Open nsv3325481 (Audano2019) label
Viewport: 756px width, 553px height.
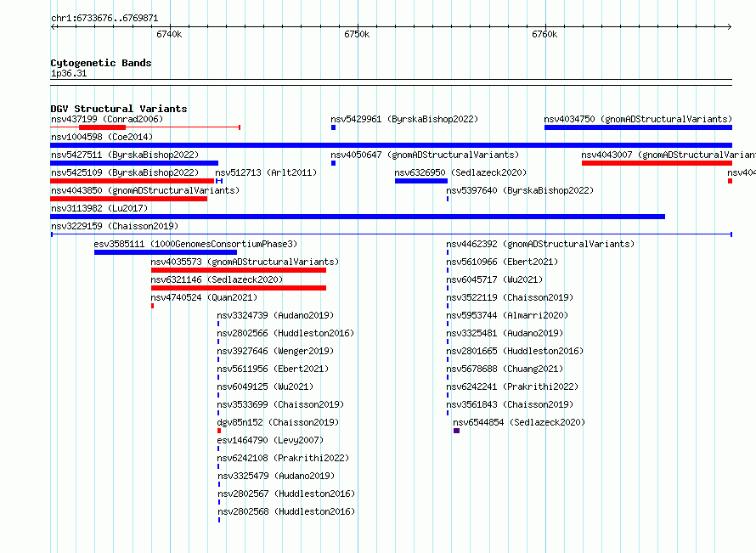pos(505,333)
